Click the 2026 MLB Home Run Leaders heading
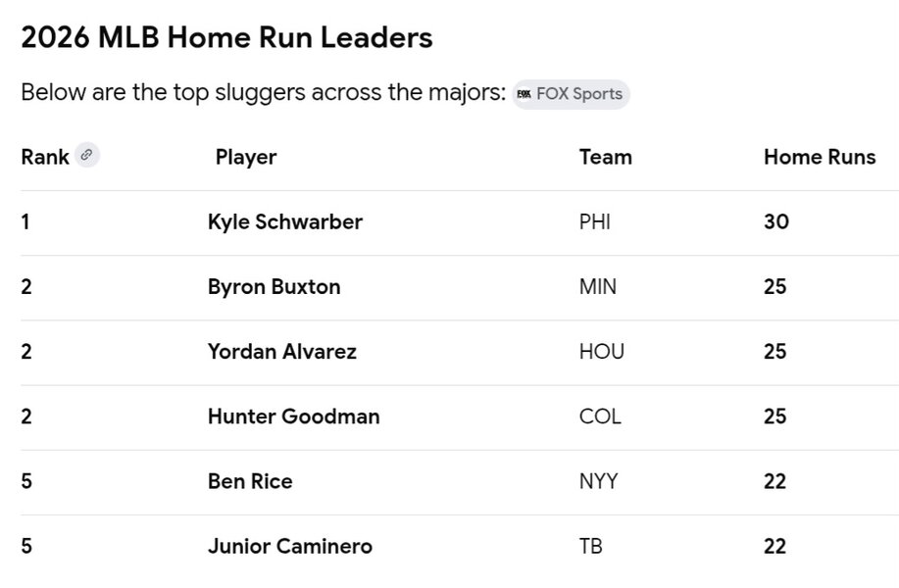 coord(227,38)
